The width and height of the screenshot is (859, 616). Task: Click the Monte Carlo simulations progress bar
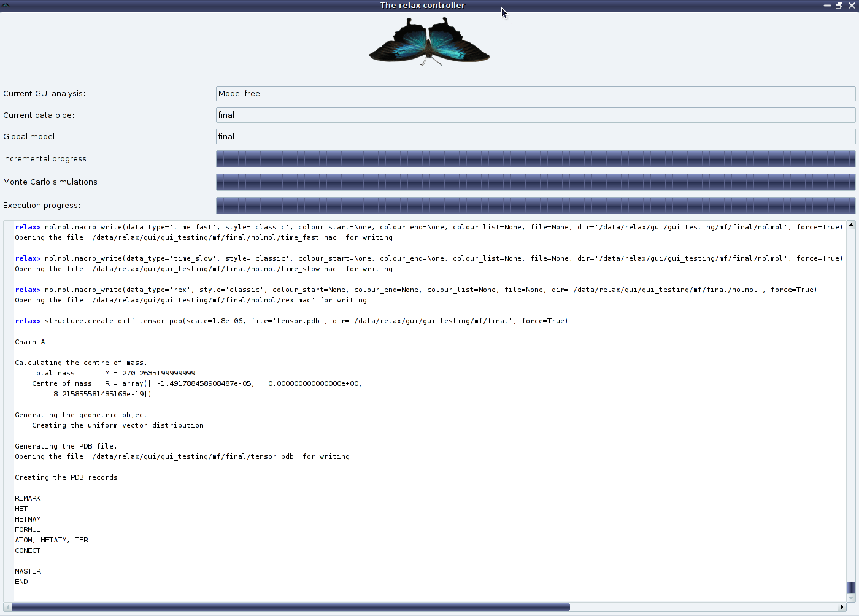pyautogui.click(x=535, y=182)
